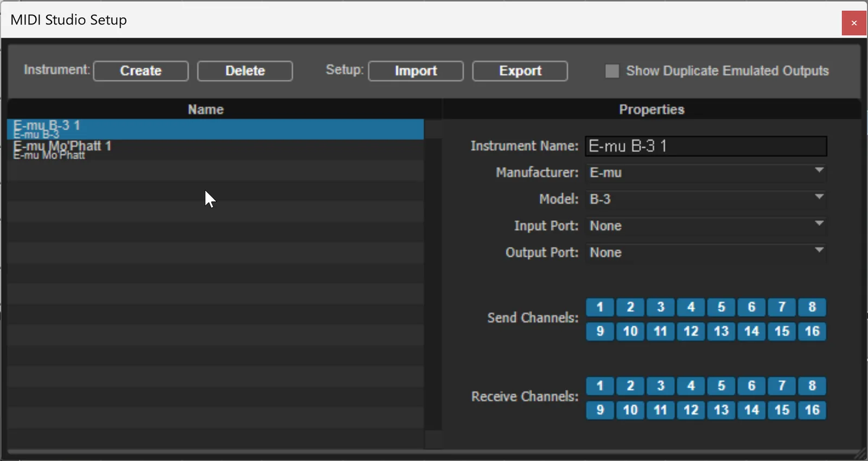Open the Input Port dropdown

706,226
